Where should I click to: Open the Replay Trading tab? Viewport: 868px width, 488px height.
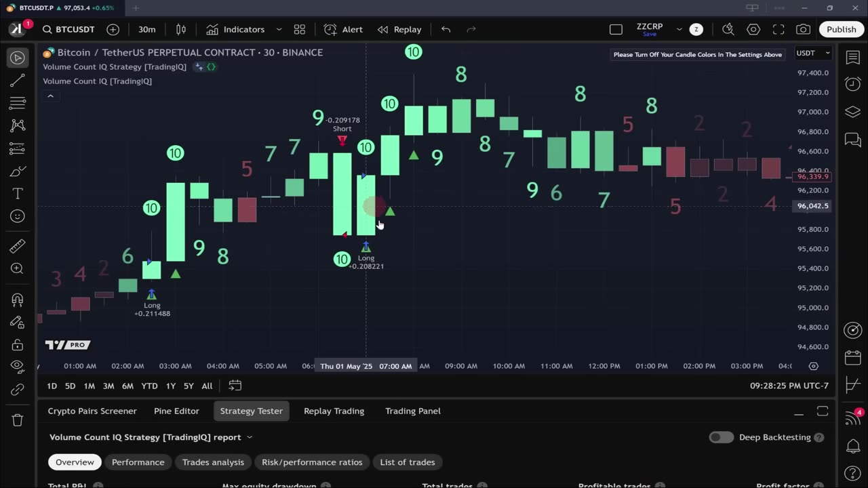point(334,411)
